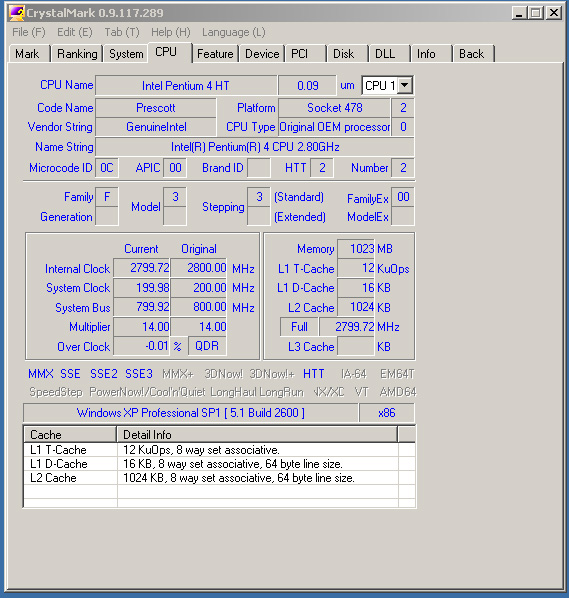
Task: Click the current System Clock 199.98 value
Action: (142, 288)
